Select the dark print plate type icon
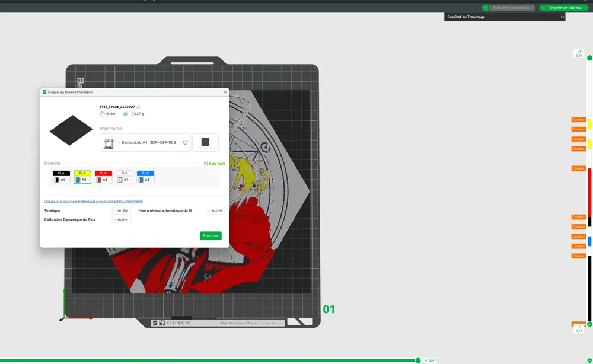 205,142
